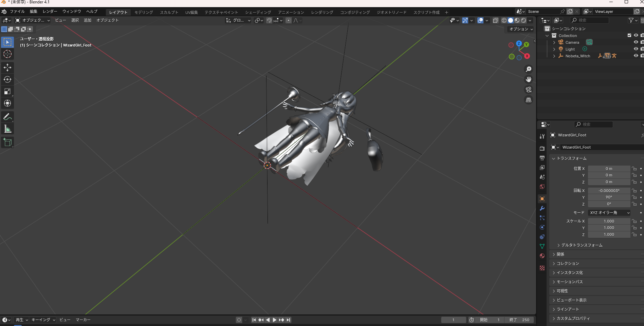This screenshot has height=326, width=644.
Task: Hide Light with eye icon
Action: click(636, 49)
